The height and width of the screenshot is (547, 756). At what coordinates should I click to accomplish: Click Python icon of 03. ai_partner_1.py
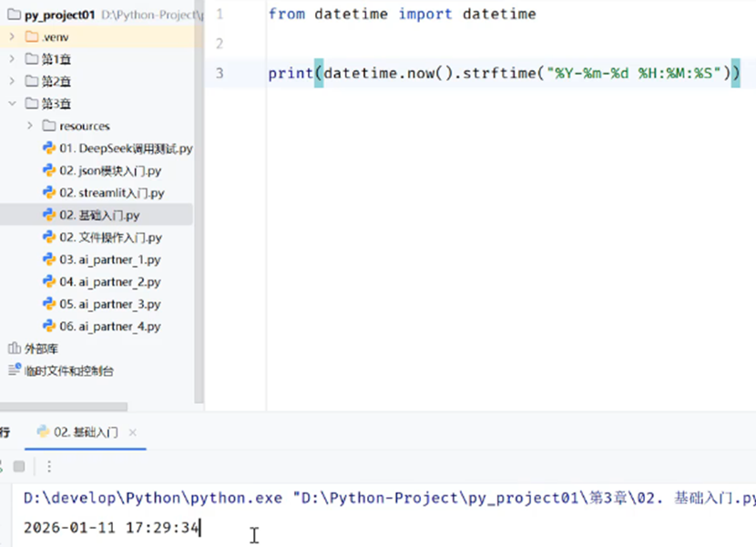48,259
